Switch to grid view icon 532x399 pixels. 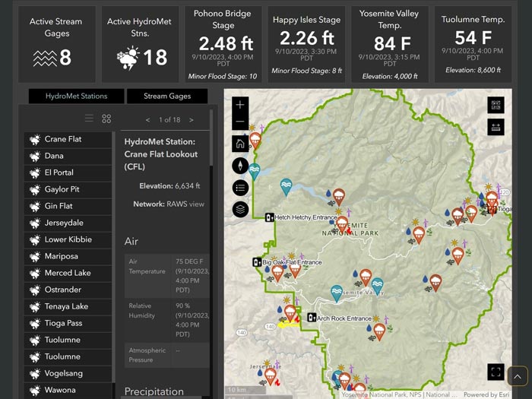point(106,119)
